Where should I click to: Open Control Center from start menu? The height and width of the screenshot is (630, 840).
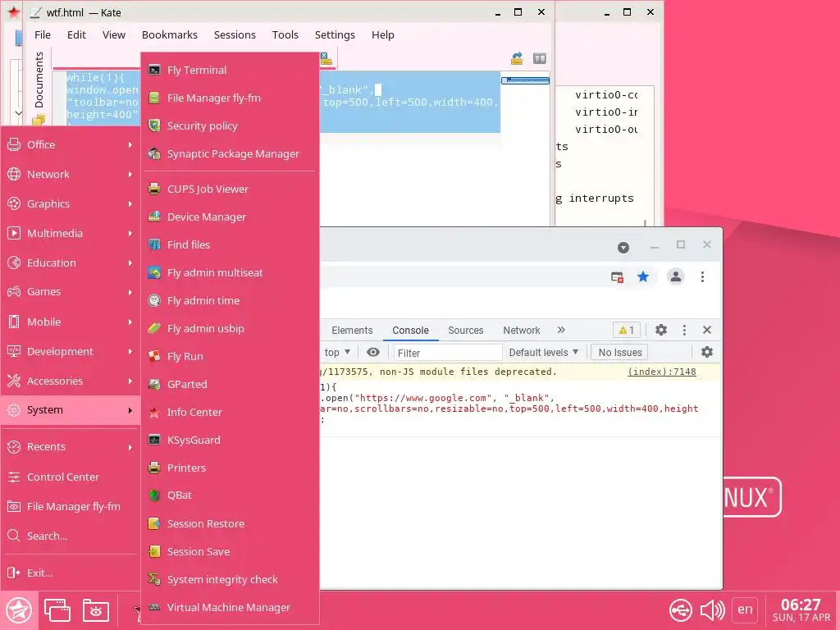coord(71,477)
